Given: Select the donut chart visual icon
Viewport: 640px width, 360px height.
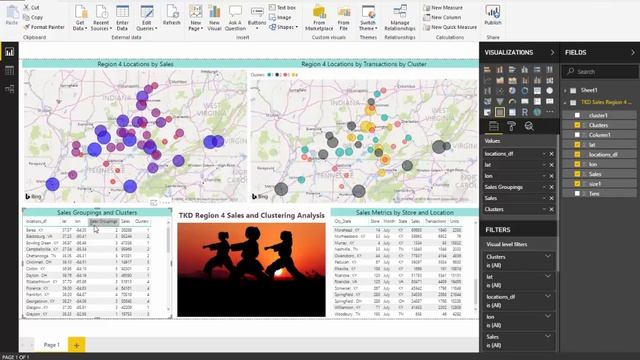Looking at the screenshot, I should [524, 91].
